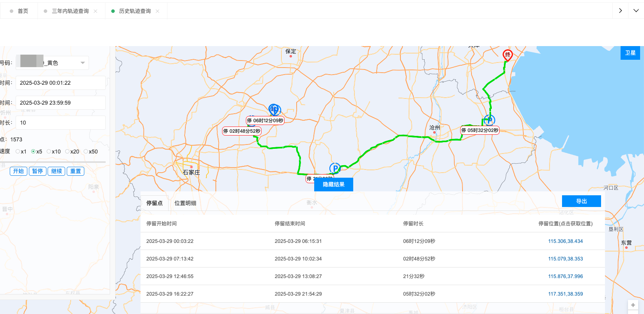The image size is (644, 314).
Task: Click the parking marker above the 隐藏结果 button
Action: pos(335,168)
